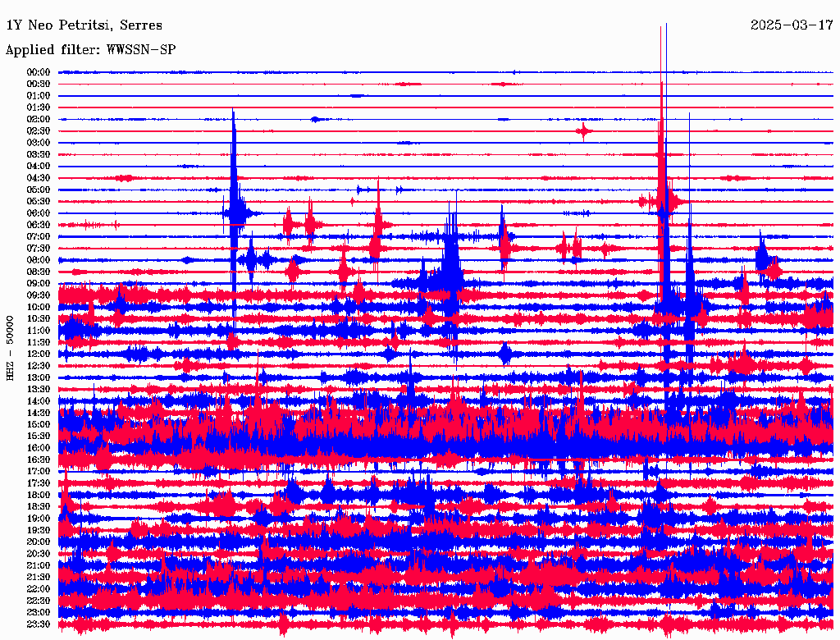Image resolution: width=840 pixels, height=640 pixels.
Task: Select the 14:30 time row label
Action: click(x=38, y=414)
